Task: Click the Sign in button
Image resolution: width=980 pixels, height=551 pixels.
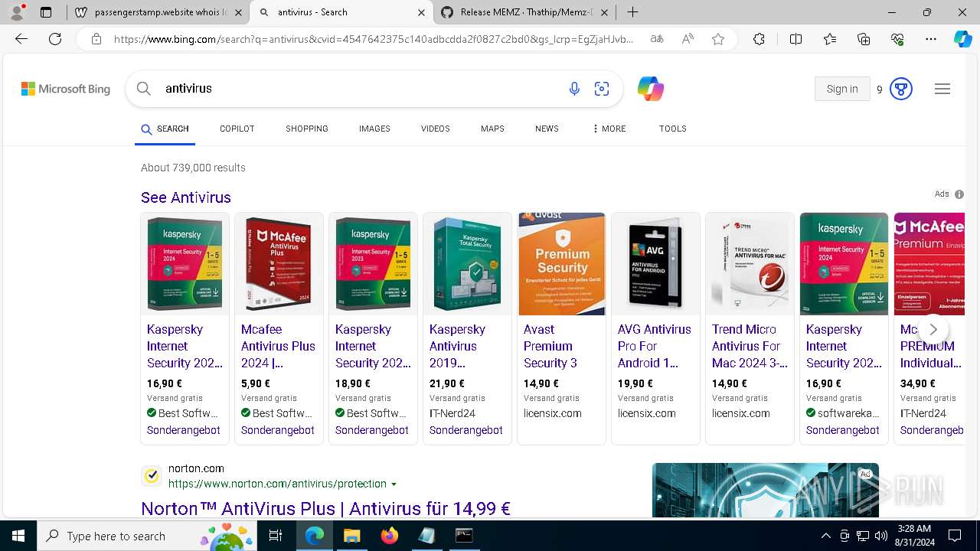Action: pyautogui.click(x=842, y=89)
